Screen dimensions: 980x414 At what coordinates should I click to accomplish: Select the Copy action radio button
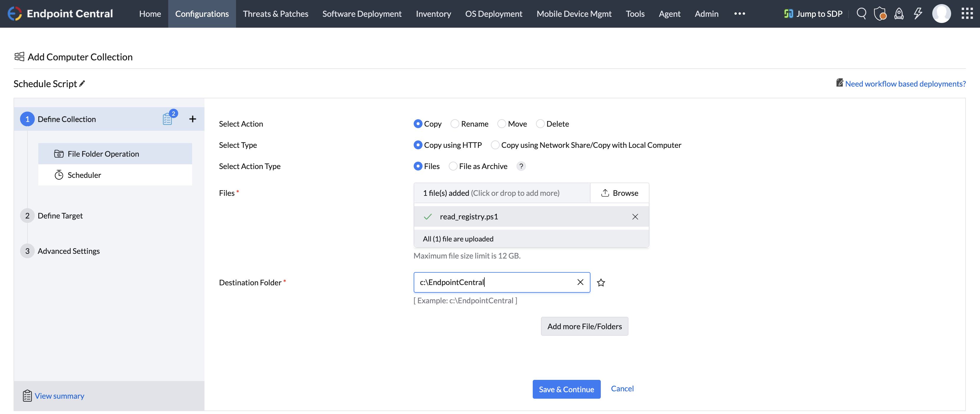pyautogui.click(x=418, y=124)
